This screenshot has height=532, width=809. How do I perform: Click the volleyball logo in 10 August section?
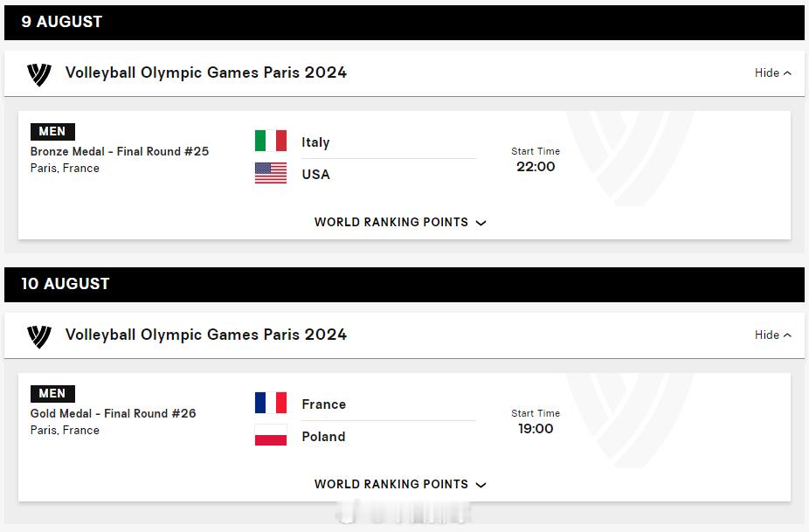39,336
